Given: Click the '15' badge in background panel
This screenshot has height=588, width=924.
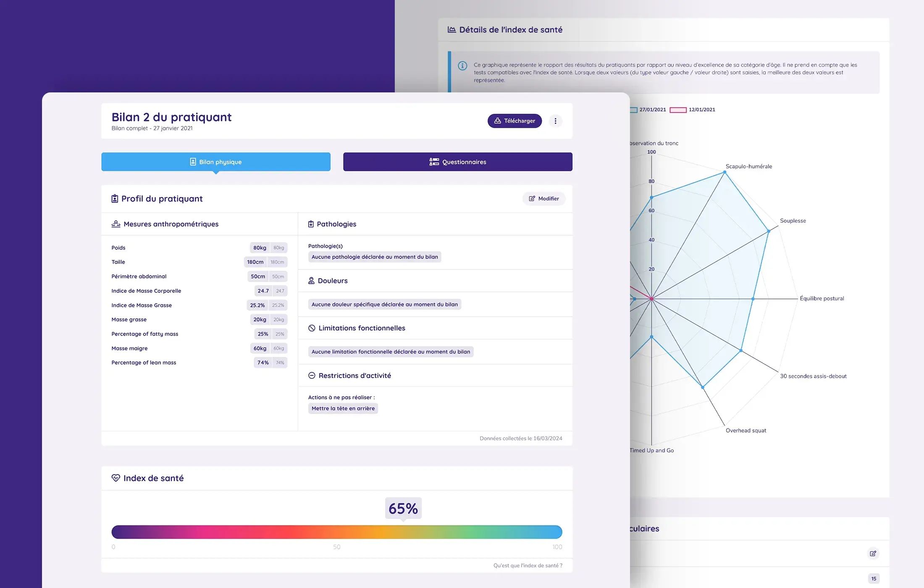Looking at the screenshot, I should click(874, 579).
